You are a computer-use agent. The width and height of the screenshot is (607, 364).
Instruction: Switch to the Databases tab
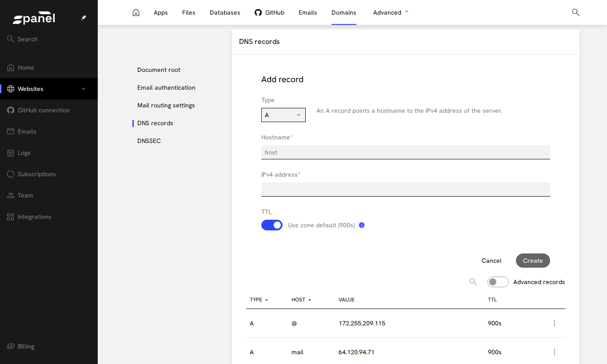coord(225,12)
